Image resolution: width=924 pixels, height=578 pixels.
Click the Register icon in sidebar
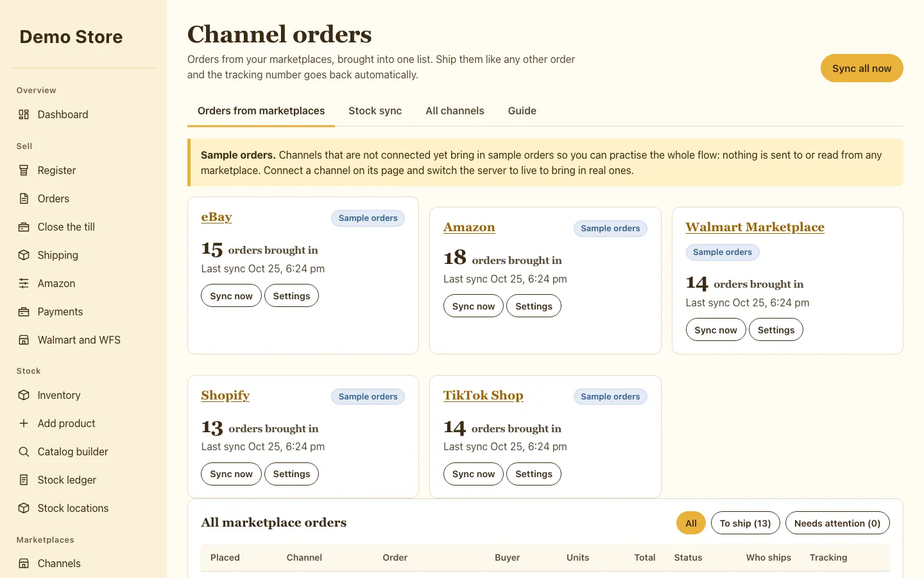click(x=24, y=170)
